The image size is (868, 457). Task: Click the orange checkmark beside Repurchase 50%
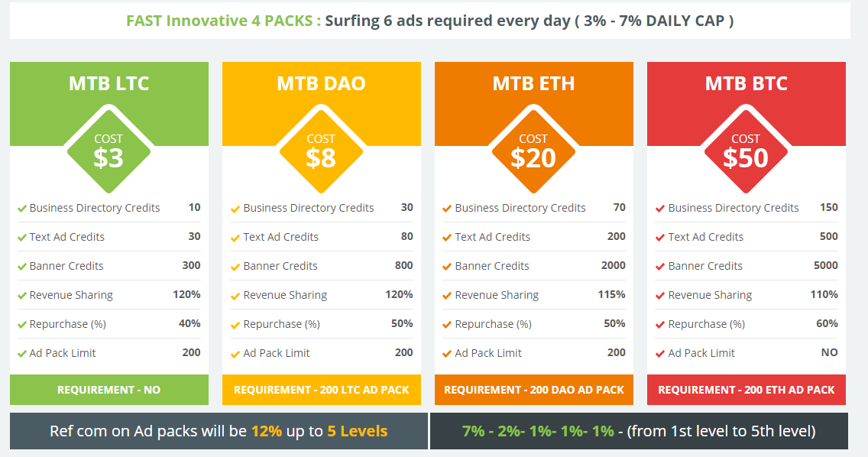point(447,325)
